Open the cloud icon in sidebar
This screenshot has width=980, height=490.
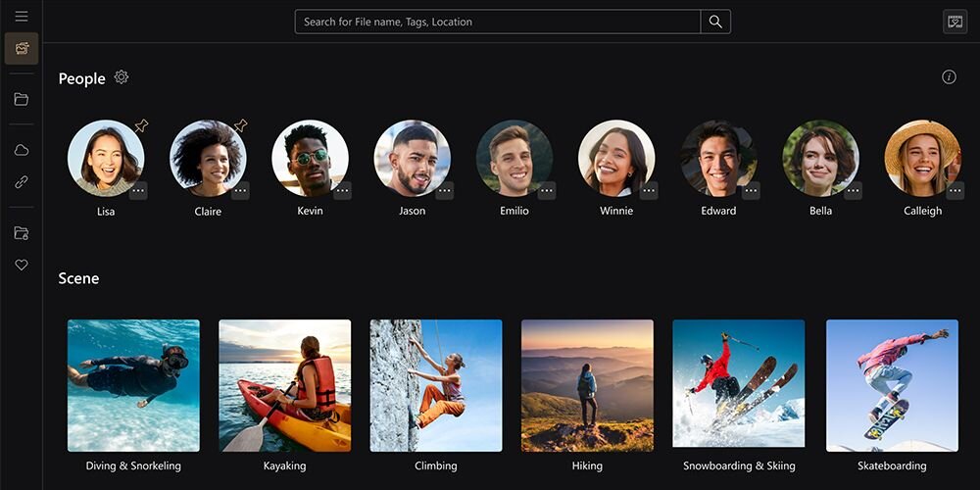(22, 150)
